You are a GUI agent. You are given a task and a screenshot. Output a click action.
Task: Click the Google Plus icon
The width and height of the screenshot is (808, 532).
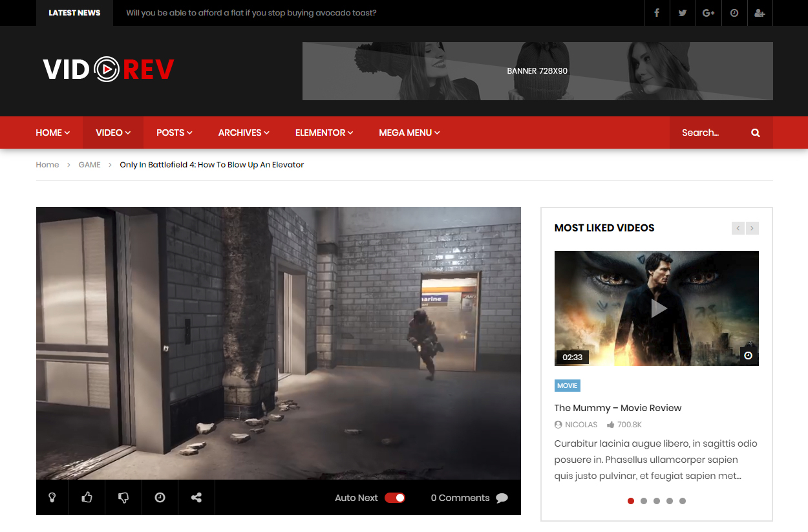(708, 13)
